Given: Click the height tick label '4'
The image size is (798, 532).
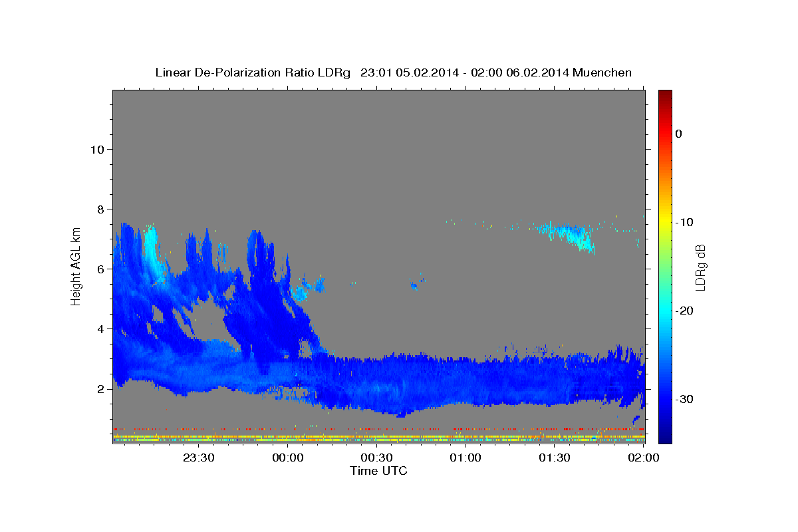Looking at the screenshot, I should coord(101,329).
